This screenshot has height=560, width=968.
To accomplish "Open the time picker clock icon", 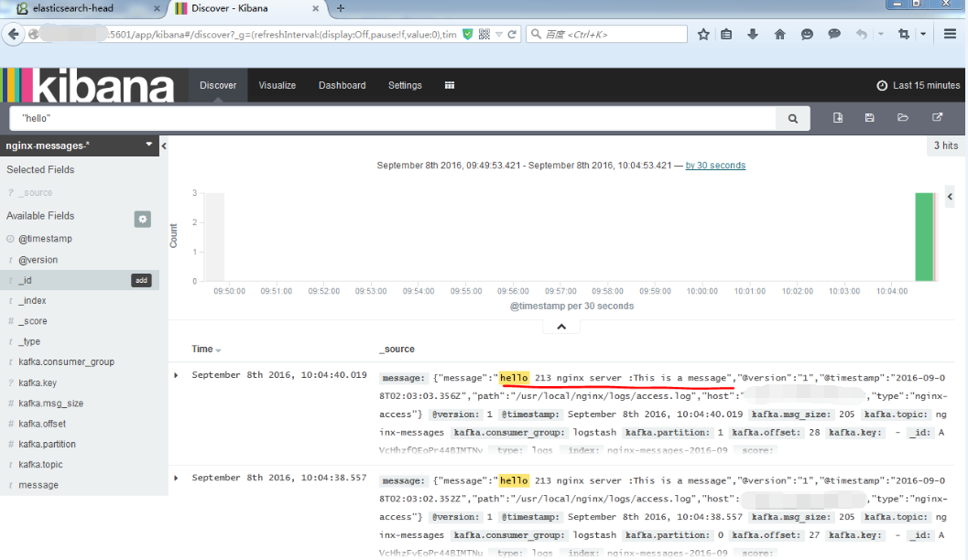I will [882, 86].
